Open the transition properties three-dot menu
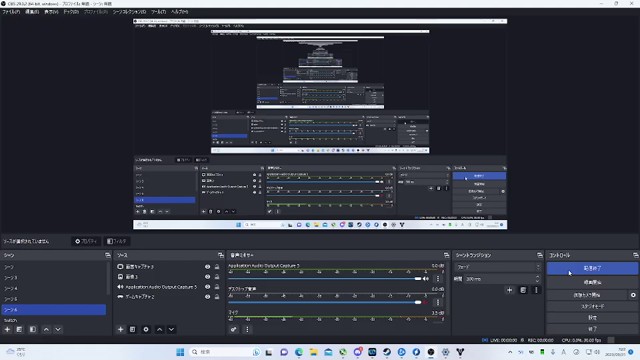This screenshot has width=640, height=360. point(536,290)
